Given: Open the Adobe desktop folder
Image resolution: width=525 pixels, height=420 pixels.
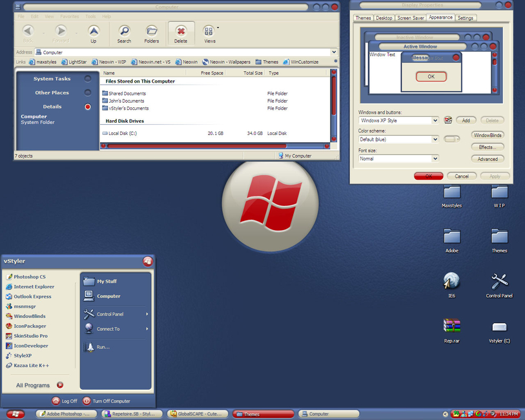Looking at the screenshot, I should 451,240.
